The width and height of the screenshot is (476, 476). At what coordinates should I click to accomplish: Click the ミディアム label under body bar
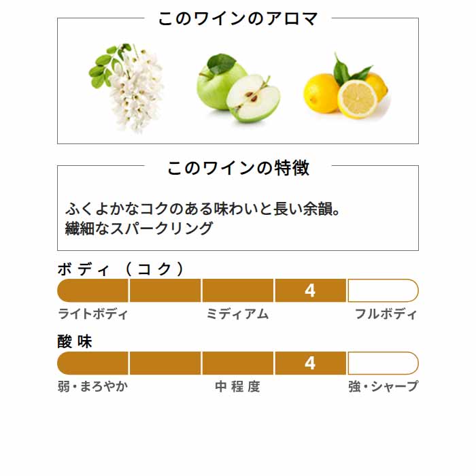coord(238,313)
